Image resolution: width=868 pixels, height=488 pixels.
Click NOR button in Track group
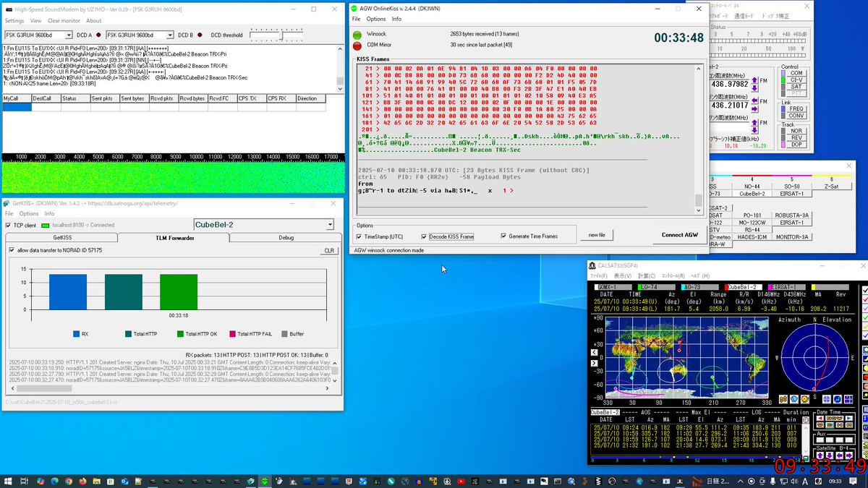pyautogui.click(x=796, y=131)
